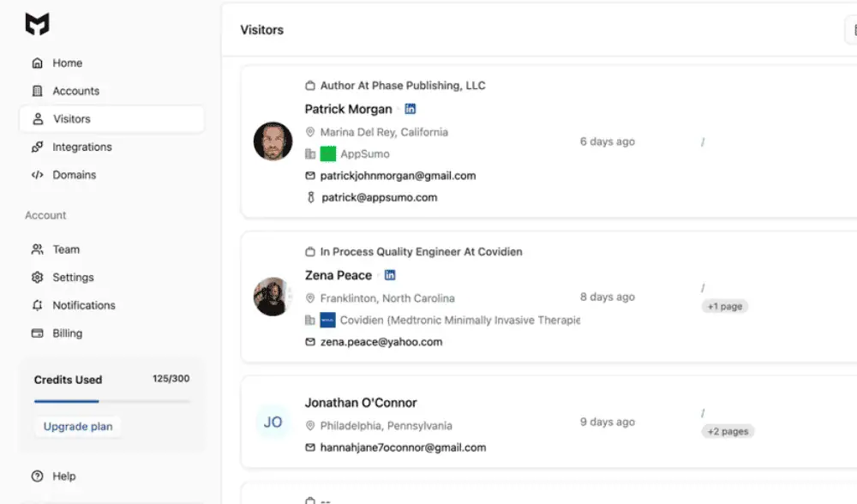
Task: Open the Billing page
Action: [67, 333]
